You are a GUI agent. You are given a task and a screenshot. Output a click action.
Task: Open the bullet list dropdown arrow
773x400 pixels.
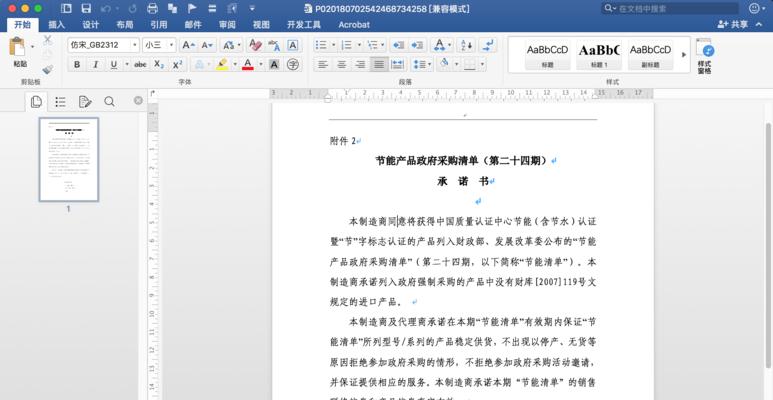point(334,45)
